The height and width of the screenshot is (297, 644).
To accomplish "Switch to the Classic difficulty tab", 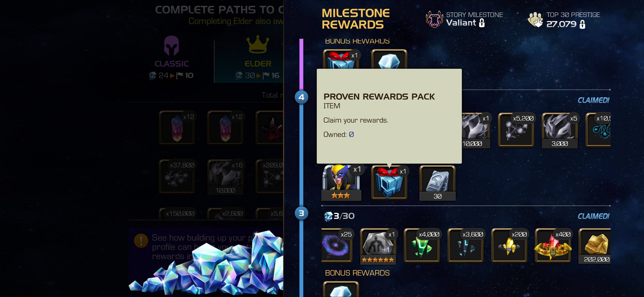I will (x=171, y=58).
